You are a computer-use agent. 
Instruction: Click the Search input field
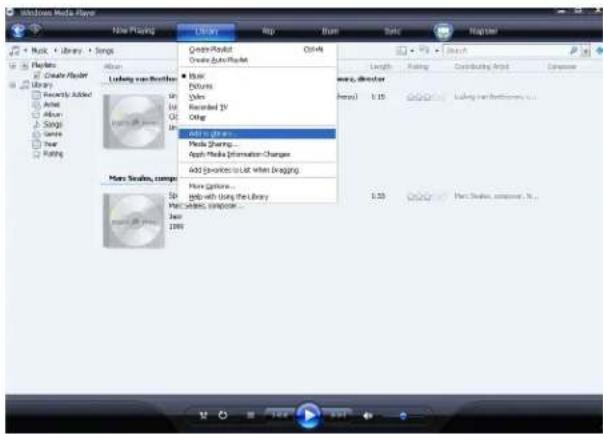506,50
